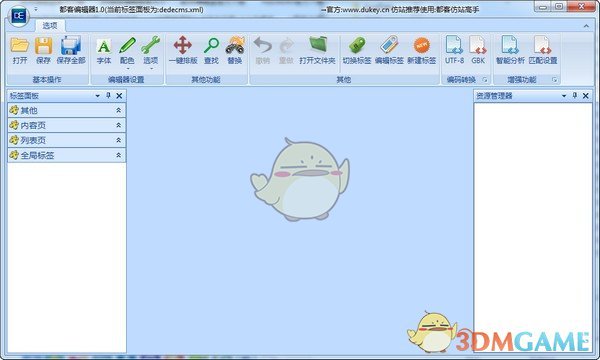Viewport: 600px width, 360px height.
Task: Open a file with the 打开 folder icon
Action: click(x=20, y=50)
